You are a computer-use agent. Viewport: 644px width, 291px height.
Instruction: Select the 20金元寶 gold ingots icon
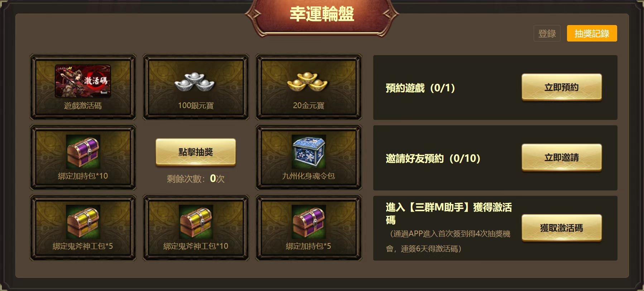[x=307, y=81]
